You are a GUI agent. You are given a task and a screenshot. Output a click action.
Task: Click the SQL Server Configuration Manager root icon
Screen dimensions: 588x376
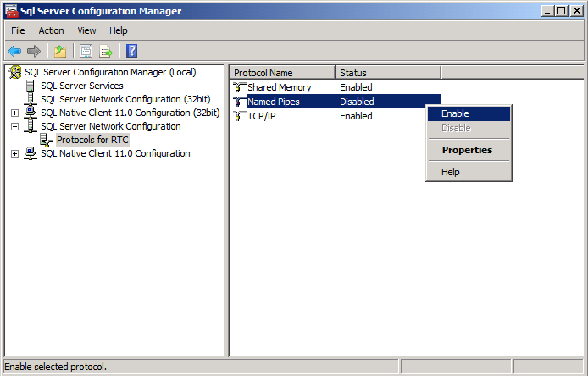(15, 72)
